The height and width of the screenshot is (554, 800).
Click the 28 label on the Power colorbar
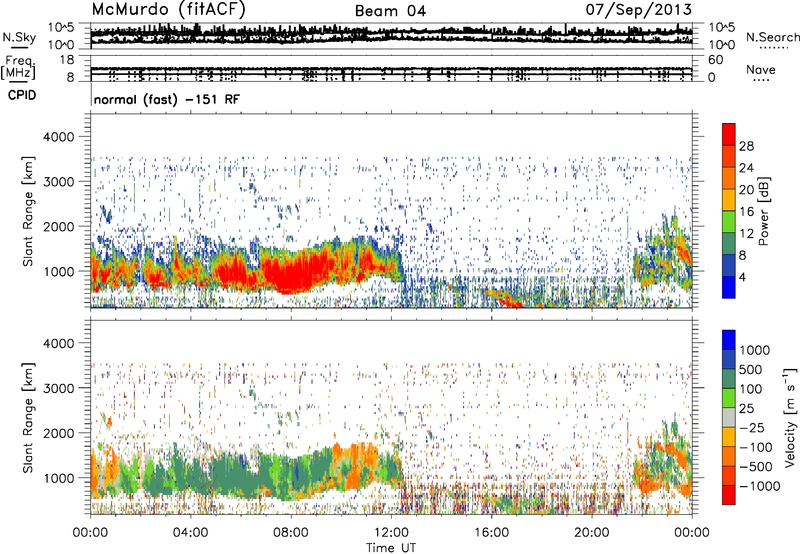(x=746, y=146)
